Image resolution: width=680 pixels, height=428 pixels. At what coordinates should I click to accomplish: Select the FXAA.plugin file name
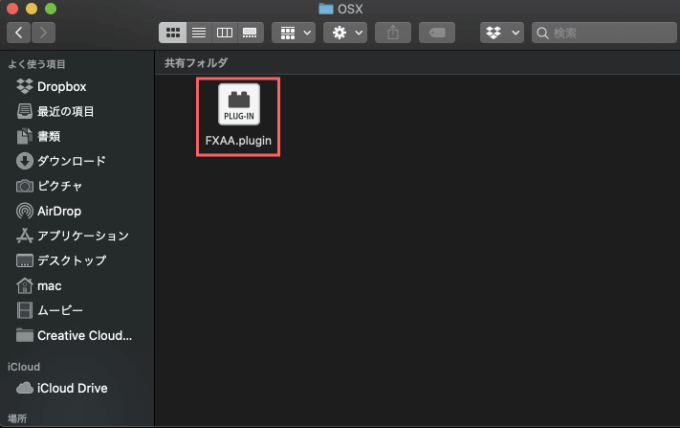point(238,141)
